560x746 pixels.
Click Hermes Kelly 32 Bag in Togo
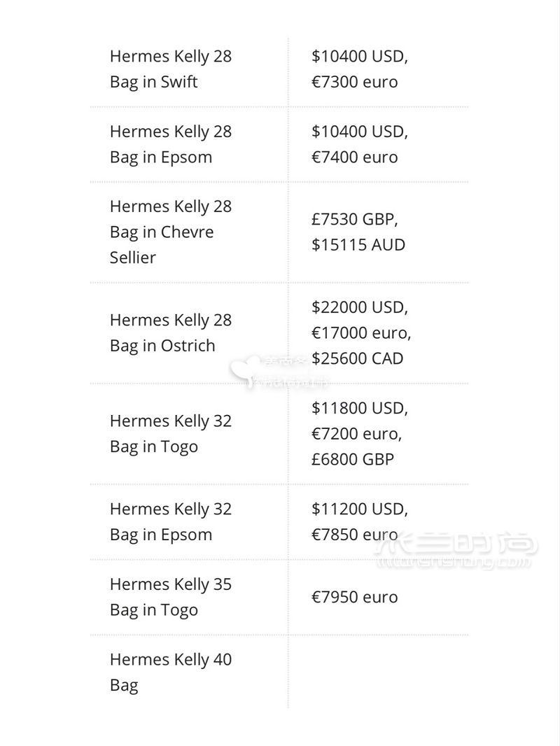tap(170, 433)
